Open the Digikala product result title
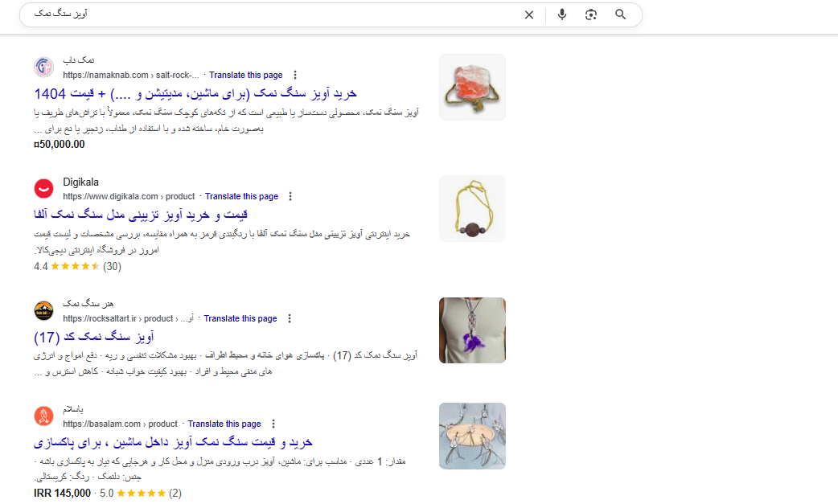The width and height of the screenshot is (838, 504). coord(141,215)
